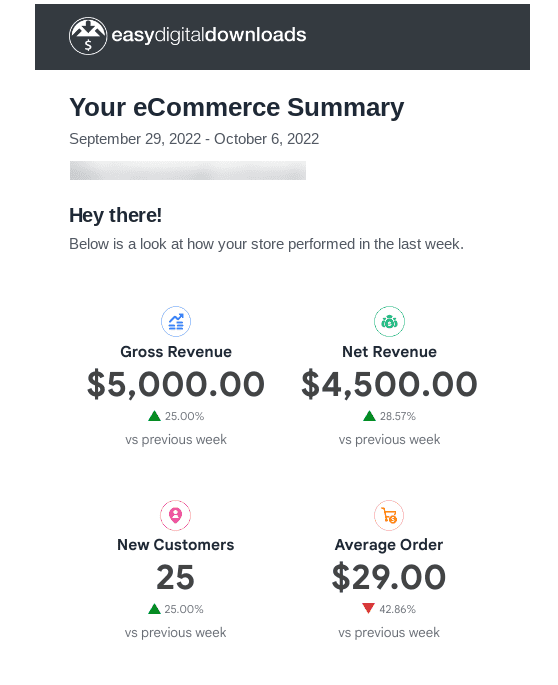Click the Easy Digital Downloads logo icon
The image size is (558, 685).
[88, 36]
